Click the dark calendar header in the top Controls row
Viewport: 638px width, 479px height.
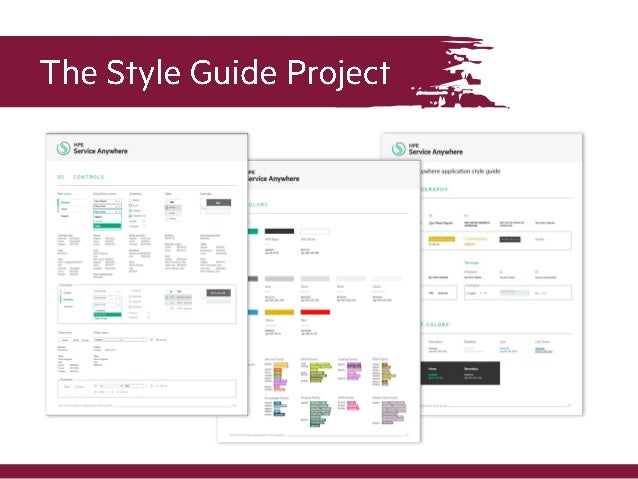(218, 202)
